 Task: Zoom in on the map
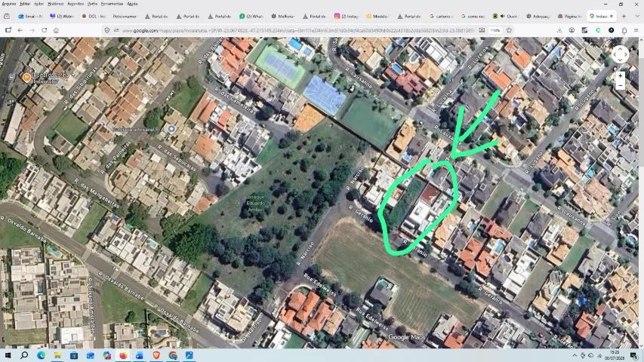tap(620, 76)
